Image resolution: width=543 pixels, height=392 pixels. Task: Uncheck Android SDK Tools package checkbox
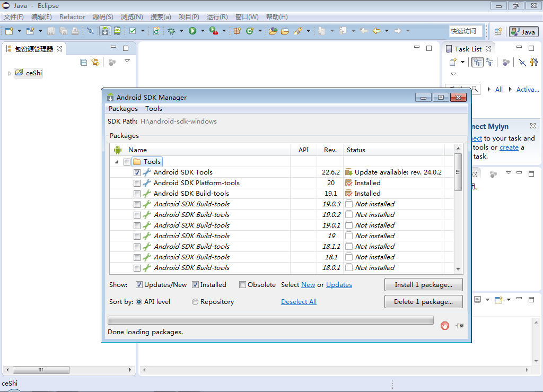pos(137,172)
